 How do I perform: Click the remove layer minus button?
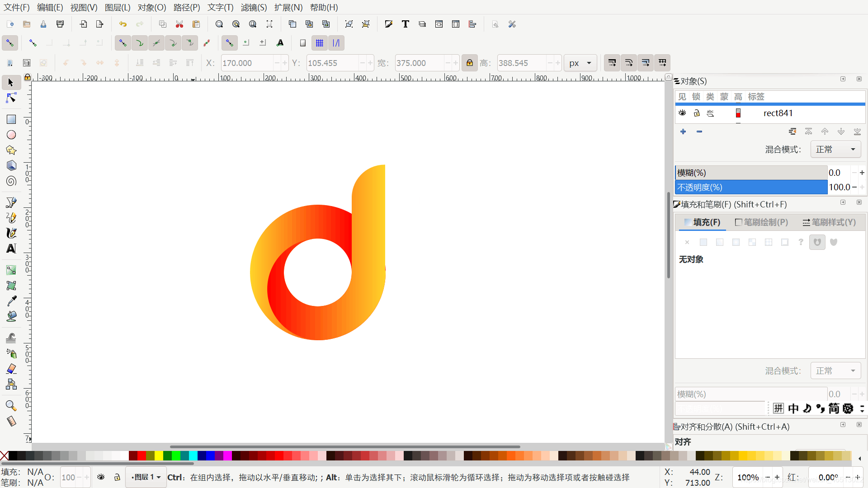[x=699, y=131]
